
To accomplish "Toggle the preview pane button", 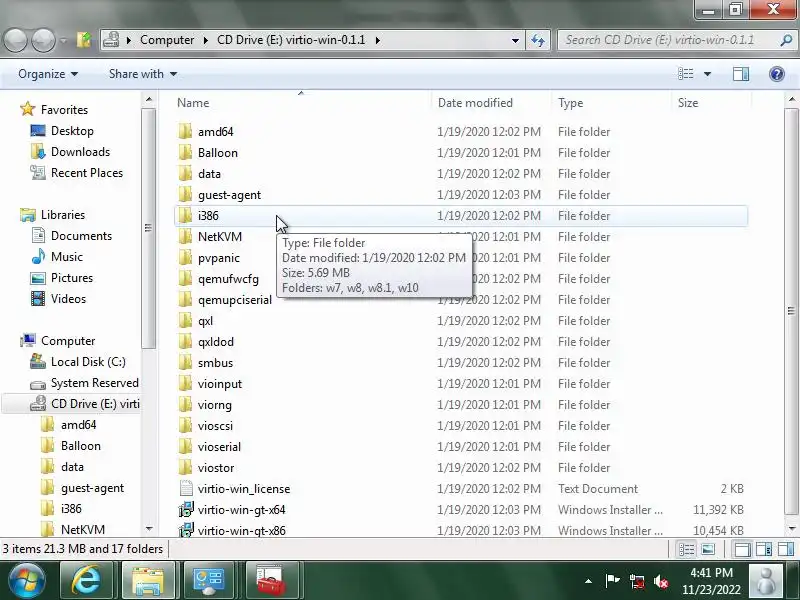I will [741, 74].
